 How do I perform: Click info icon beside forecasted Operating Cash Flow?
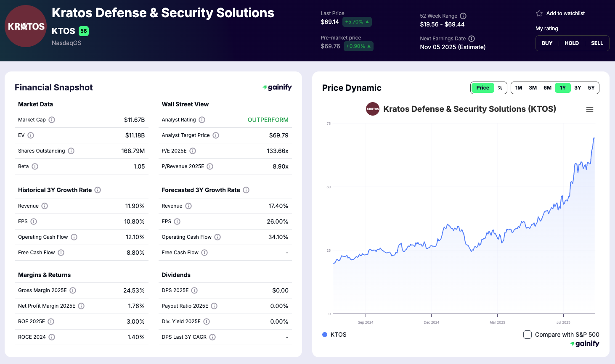(x=217, y=237)
